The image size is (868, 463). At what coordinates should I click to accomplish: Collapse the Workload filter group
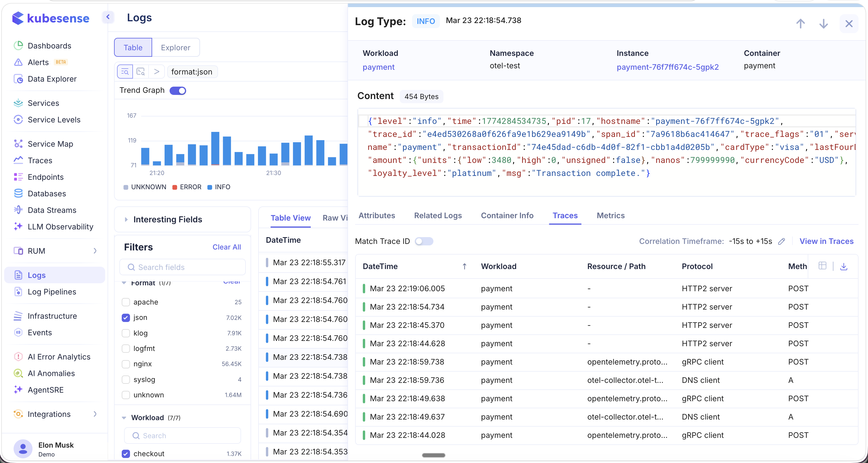coord(124,418)
